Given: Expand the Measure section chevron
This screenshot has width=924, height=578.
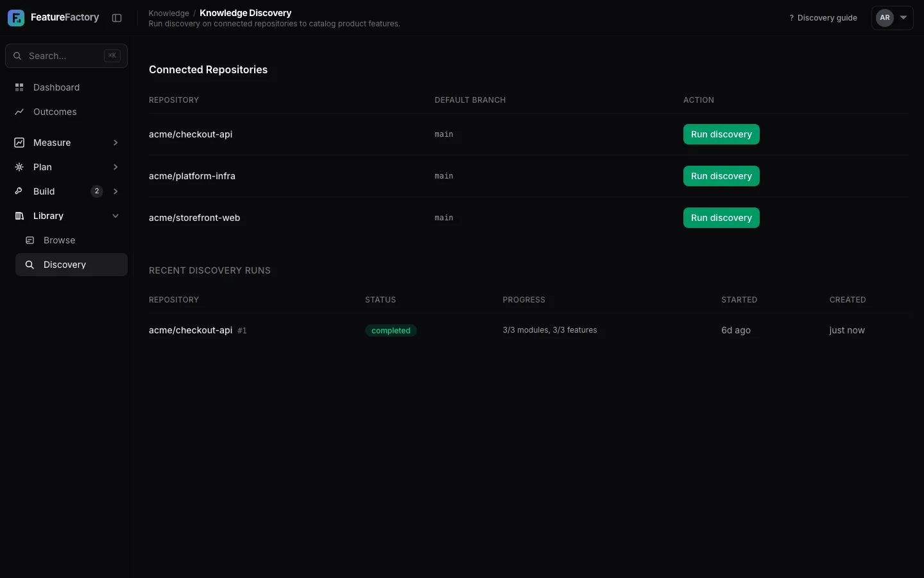Looking at the screenshot, I should [116, 143].
